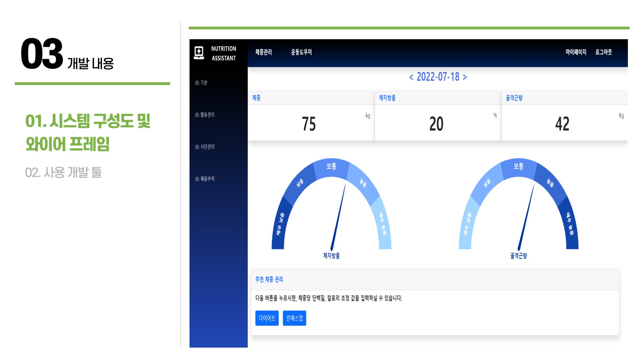Viewport: 644px width, 362px height.
Task: Click the skeletal muscle value 42
Action: pos(562,124)
